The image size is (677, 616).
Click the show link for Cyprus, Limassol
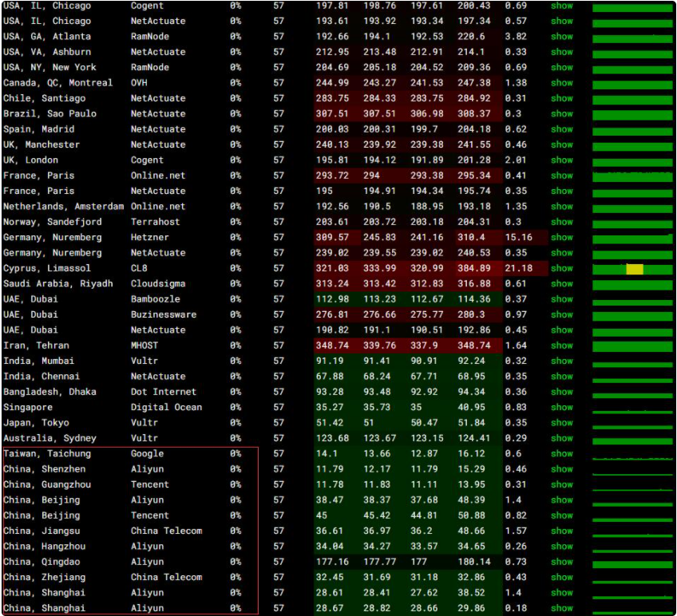[561, 268]
